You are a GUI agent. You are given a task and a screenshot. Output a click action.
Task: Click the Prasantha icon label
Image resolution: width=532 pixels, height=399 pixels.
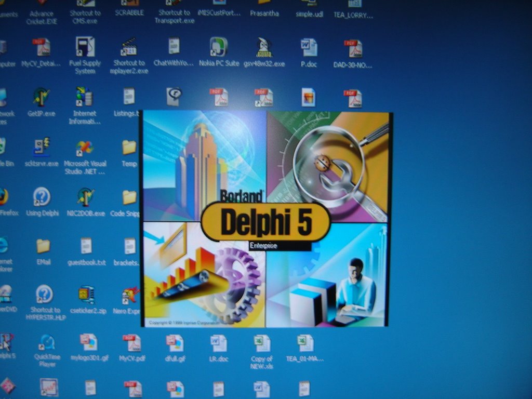tap(264, 14)
